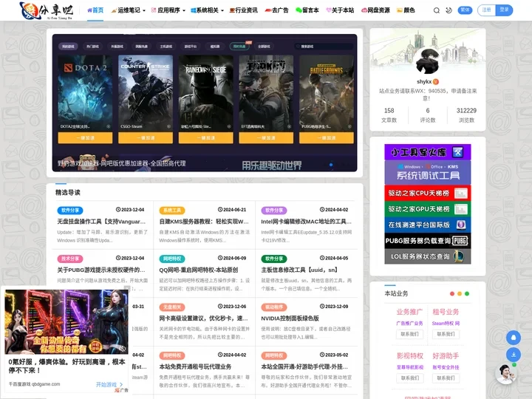
Task: Open the search magnifier icon in header
Action: click(437, 10)
